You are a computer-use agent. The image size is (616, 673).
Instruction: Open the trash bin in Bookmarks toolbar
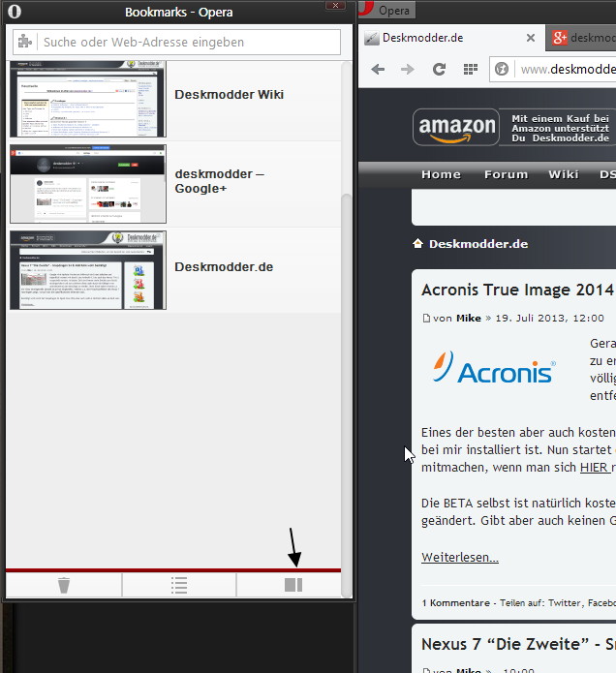[64, 585]
